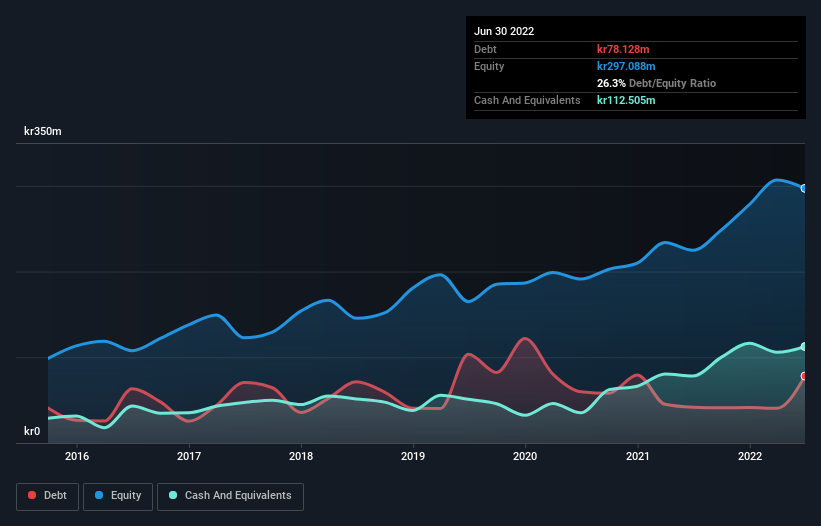
Task: Click the red Debt legend dot
Action: coord(34,496)
